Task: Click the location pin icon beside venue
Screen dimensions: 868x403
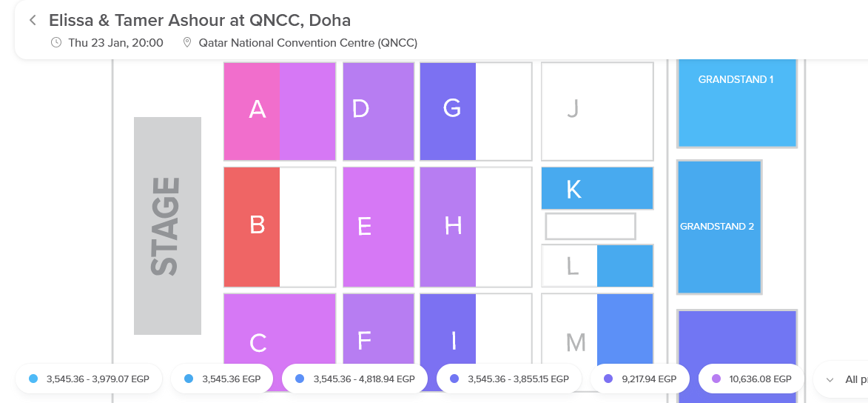Action: [x=187, y=43]
